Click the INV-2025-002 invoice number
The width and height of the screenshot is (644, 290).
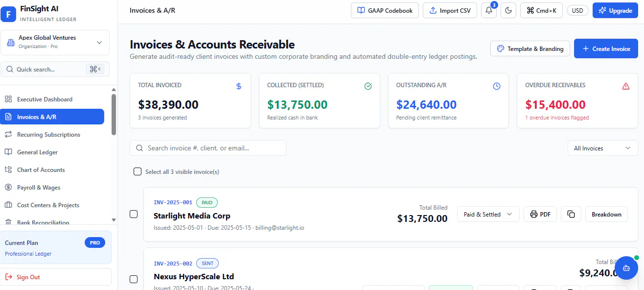173,263
